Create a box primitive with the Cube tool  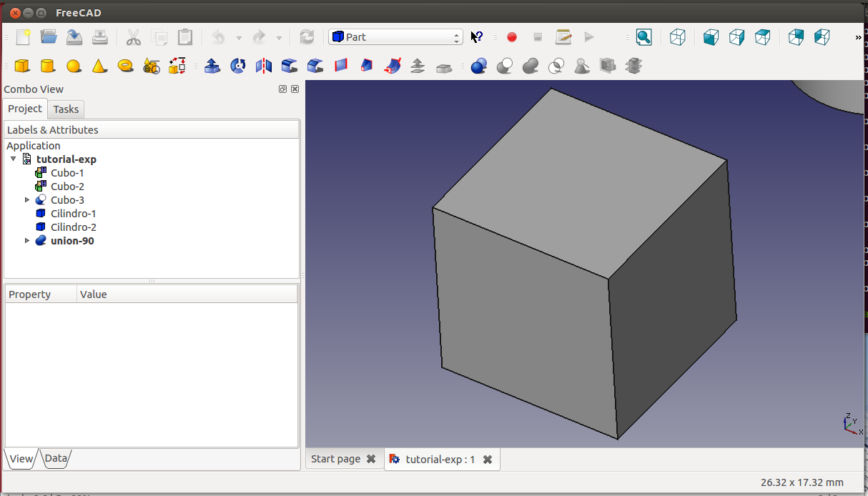pos(22,66)
